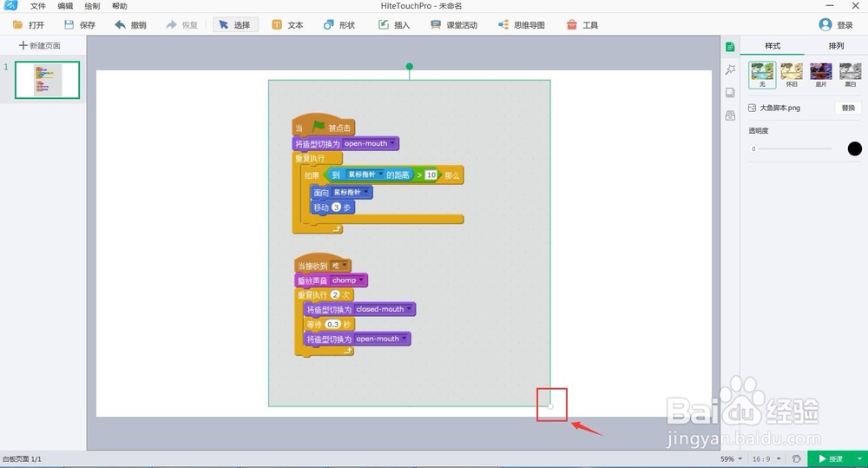The image size is (868, 468).
Task: Activate the 选择 selection tool
Action: [x=235, y=25]
